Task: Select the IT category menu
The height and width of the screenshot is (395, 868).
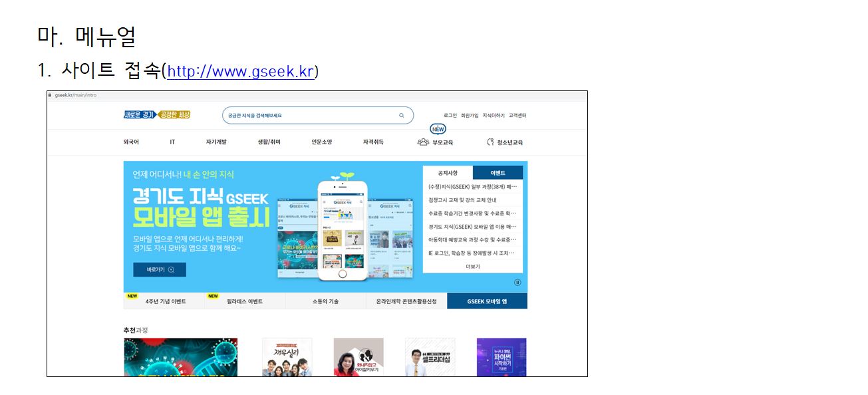Action: point(172,142)
